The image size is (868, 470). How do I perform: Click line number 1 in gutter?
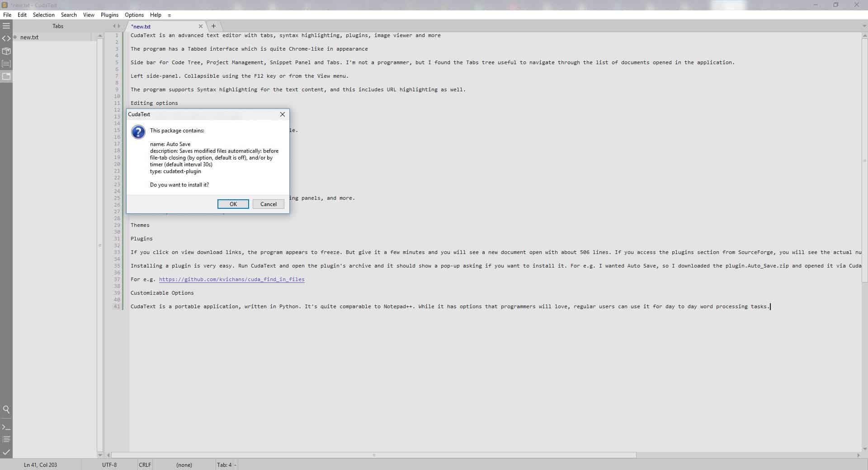pyautogui.click(x=117, y=35)
